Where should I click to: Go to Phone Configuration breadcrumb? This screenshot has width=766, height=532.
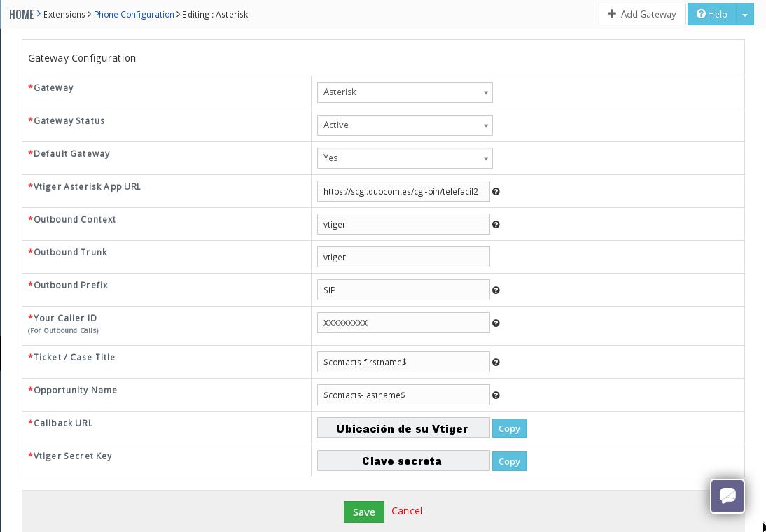[x=134, y=14]
